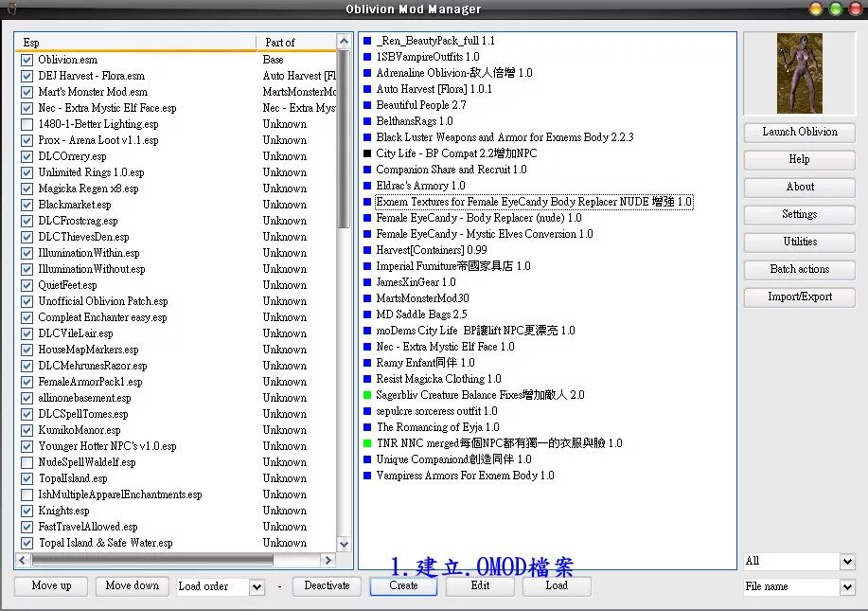Screen dimensions: 868x611
Task: Open Batch actions
Action: click(x=799, y=269)
